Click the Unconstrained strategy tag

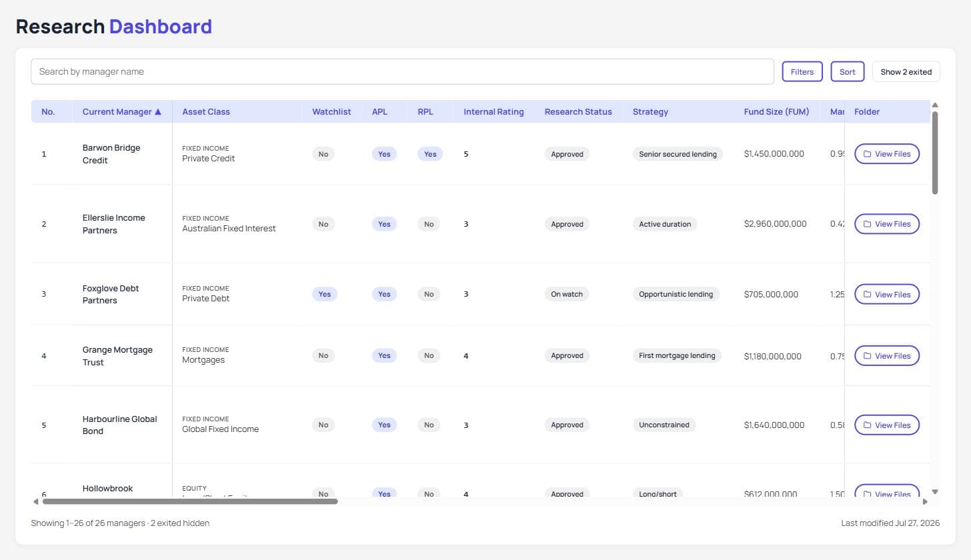(x=664, y=425)
